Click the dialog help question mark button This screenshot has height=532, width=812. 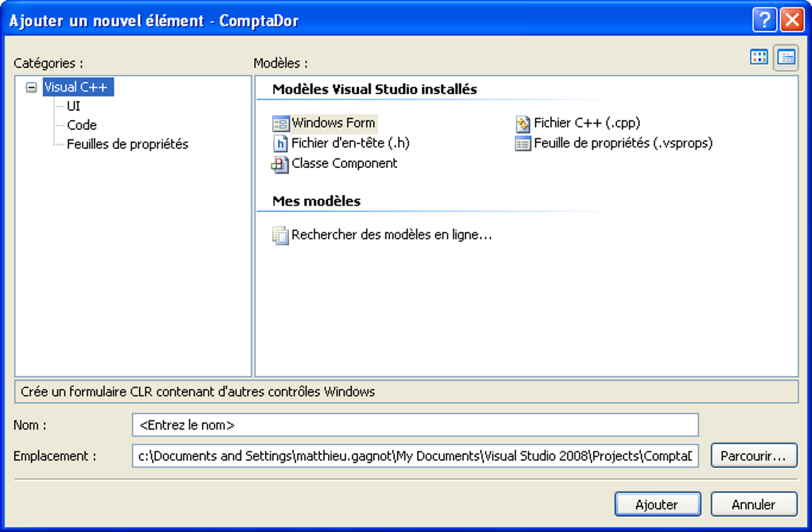click(x=764, y=20)
